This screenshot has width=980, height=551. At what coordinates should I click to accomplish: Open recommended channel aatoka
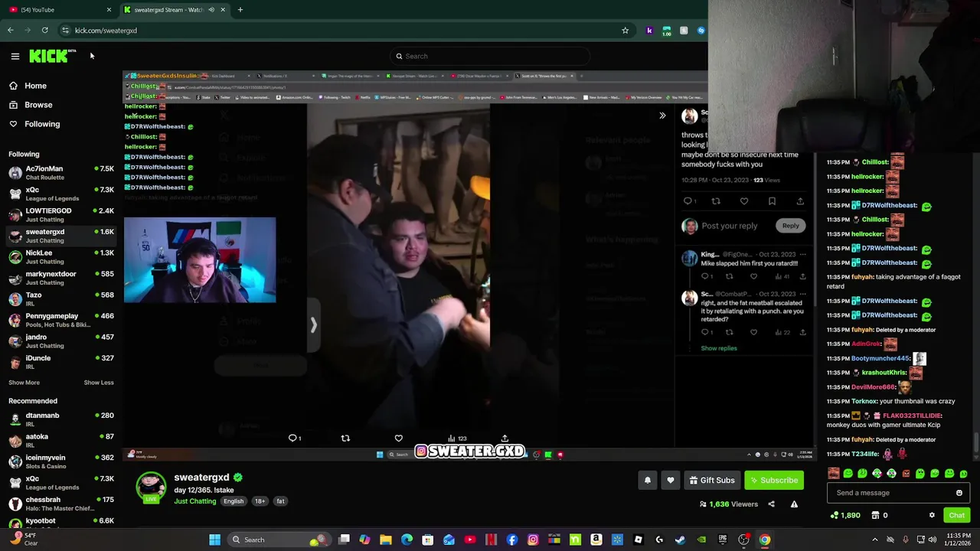61,441
